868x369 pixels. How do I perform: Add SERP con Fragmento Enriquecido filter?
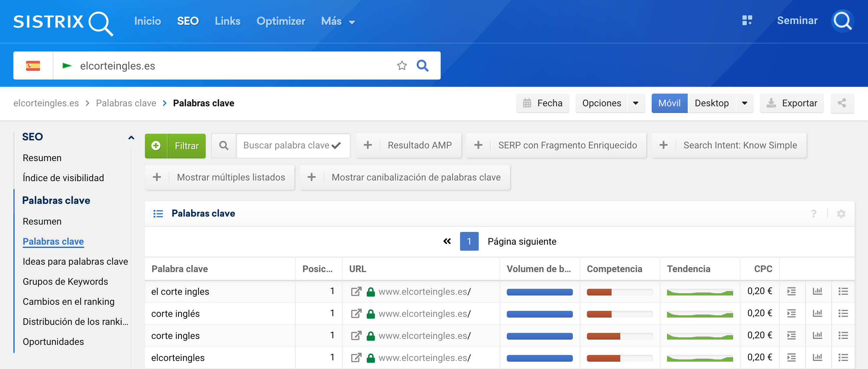click(x=556, y=145)
